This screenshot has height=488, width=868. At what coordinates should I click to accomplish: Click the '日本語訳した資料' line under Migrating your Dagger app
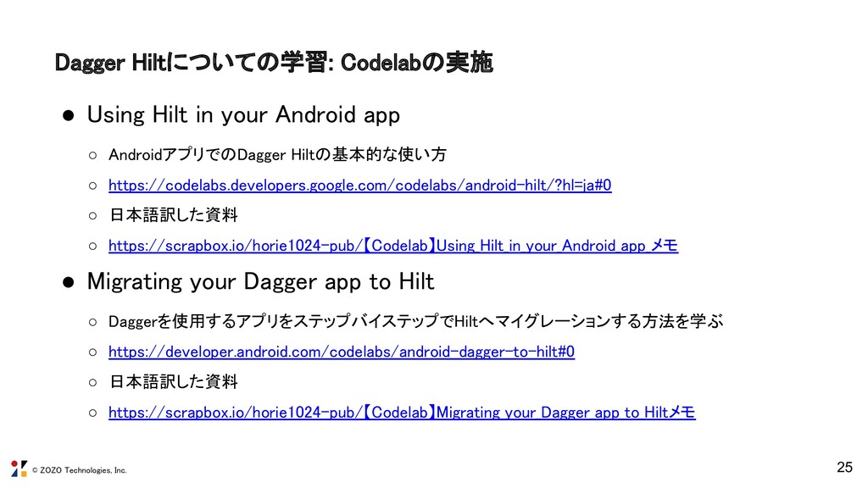click(174, 382)
